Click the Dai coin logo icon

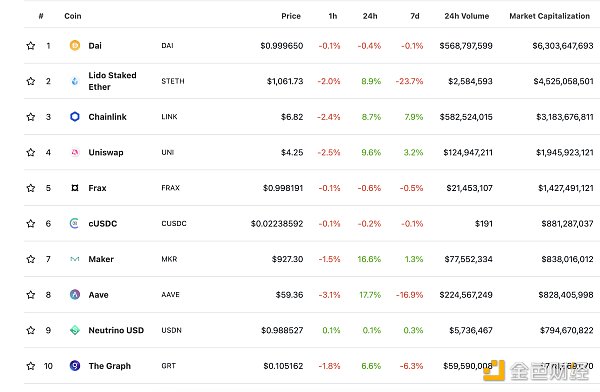click(x=75, y=46)
